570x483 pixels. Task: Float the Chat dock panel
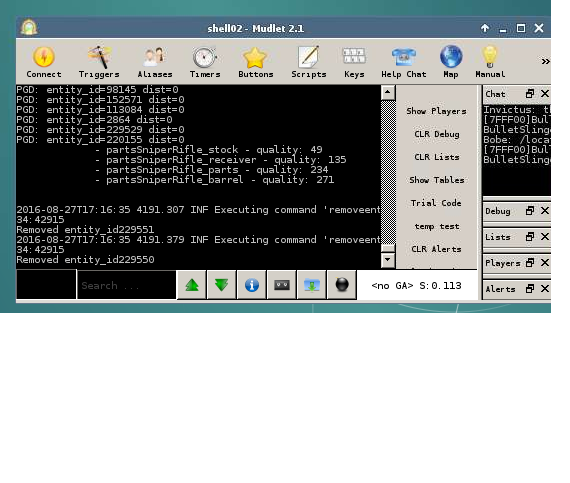click(x=530, y=94)
